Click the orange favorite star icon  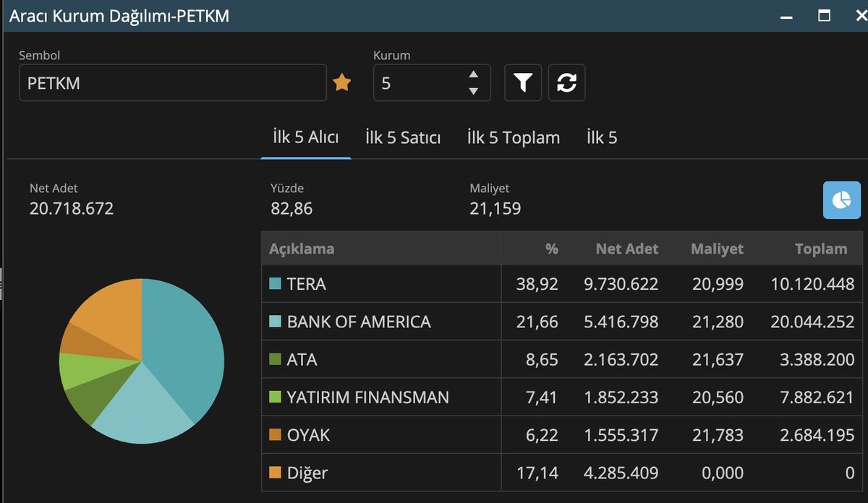click(341, 83)
